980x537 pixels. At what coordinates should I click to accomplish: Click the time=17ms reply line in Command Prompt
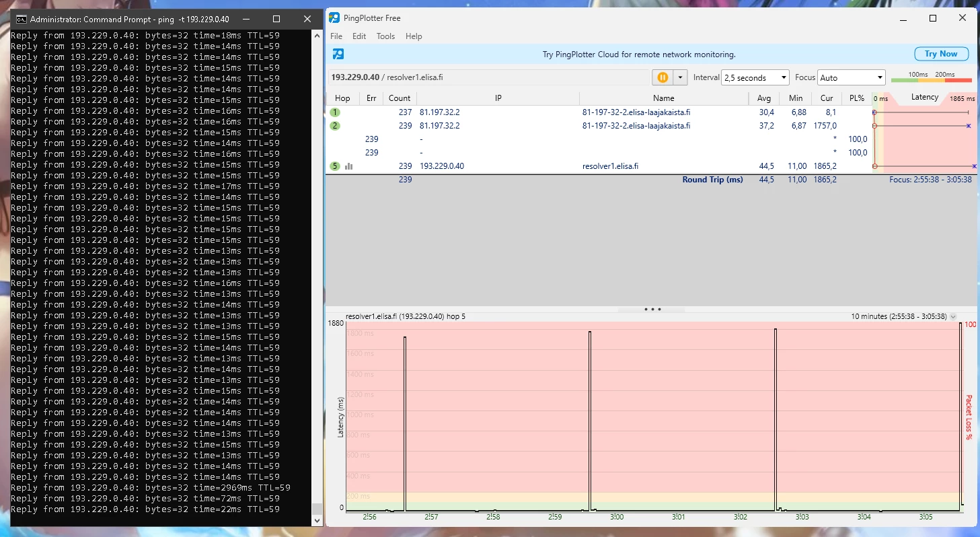[145, 186]
